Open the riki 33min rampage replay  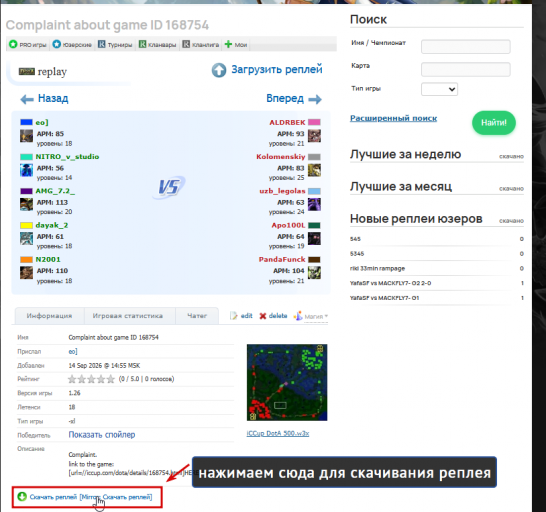point(377,269)
